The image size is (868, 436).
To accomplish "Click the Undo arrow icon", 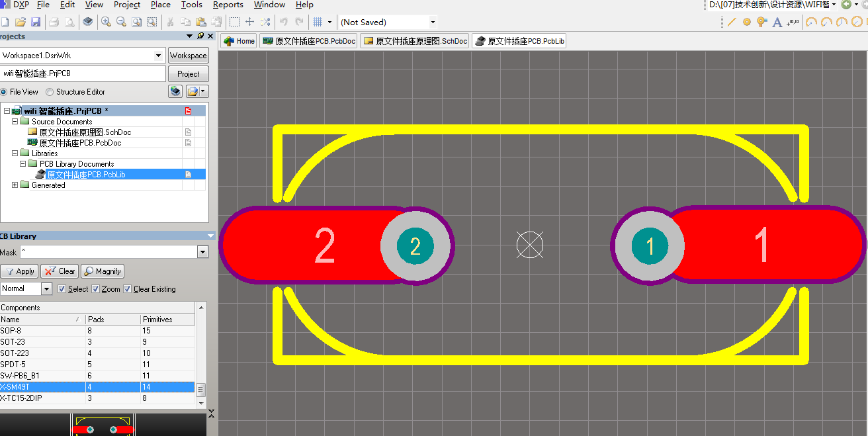I will point(284,22).
